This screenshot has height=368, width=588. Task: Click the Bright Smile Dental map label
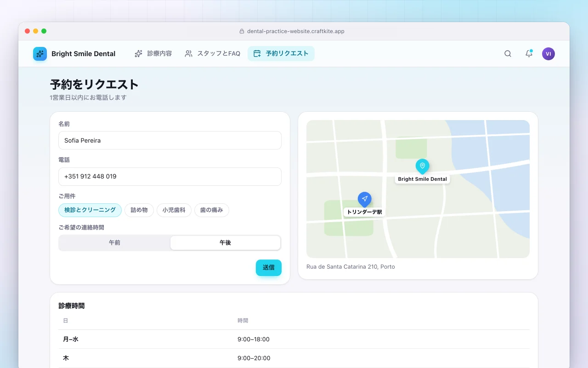pyautogui.click(x=423, y=179)
